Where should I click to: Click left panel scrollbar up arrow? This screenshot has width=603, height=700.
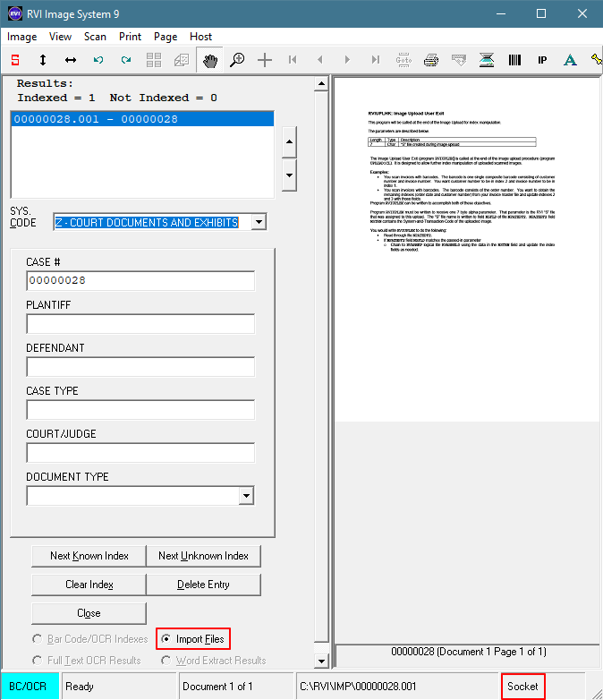[321, 84]
